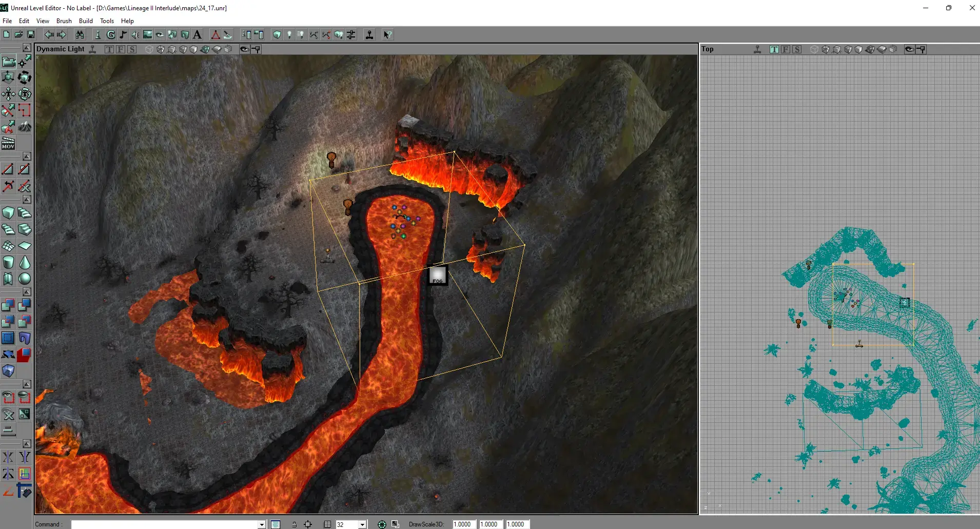Build a Cylinder brush
This screenshot has height=529, width=980.
pyautogui.click(x=8, y=262)
